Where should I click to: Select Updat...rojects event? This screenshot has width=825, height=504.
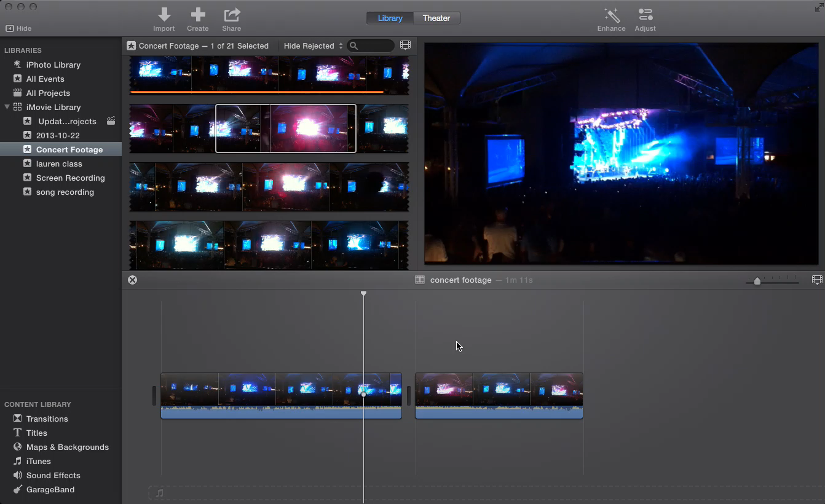pos(67,121)
